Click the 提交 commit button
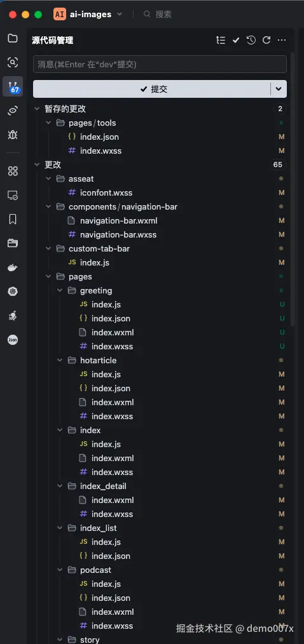Screen dimensions: 304x644 coord(152,89)
